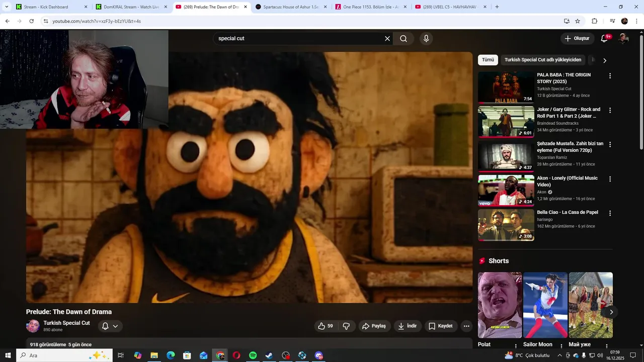This screenshot has height=362, width=644.
Task: Switch to Spartacus: House of Ashur tab
Action: point(291,7)
